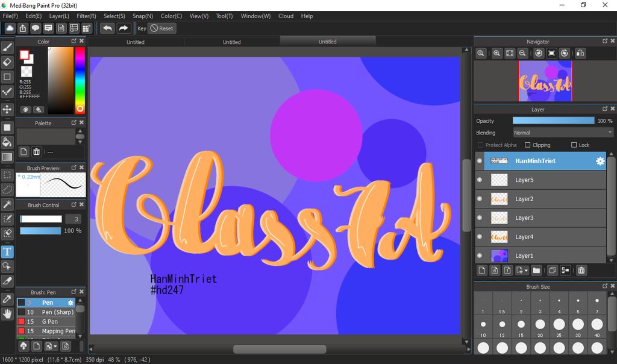Select the Eyedropper tool
Screen dimensions: 617x364
pos(7,299)
